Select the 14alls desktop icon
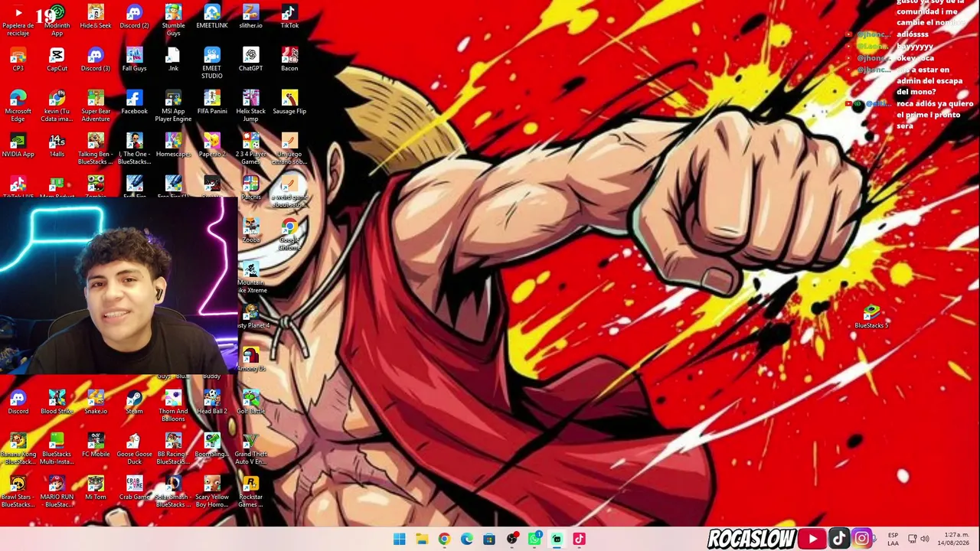980x551 pixels. click(x=57, y=145)
